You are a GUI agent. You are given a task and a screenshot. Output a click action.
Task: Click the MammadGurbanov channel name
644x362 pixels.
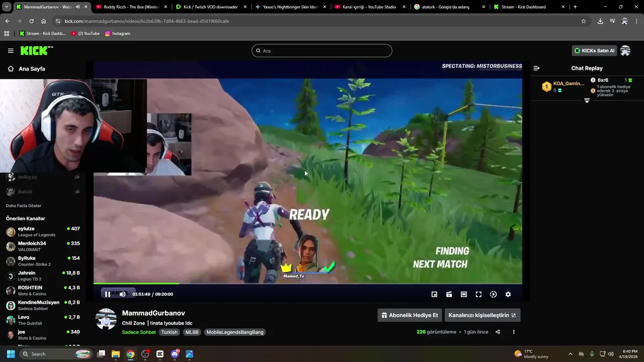(153, 313)
